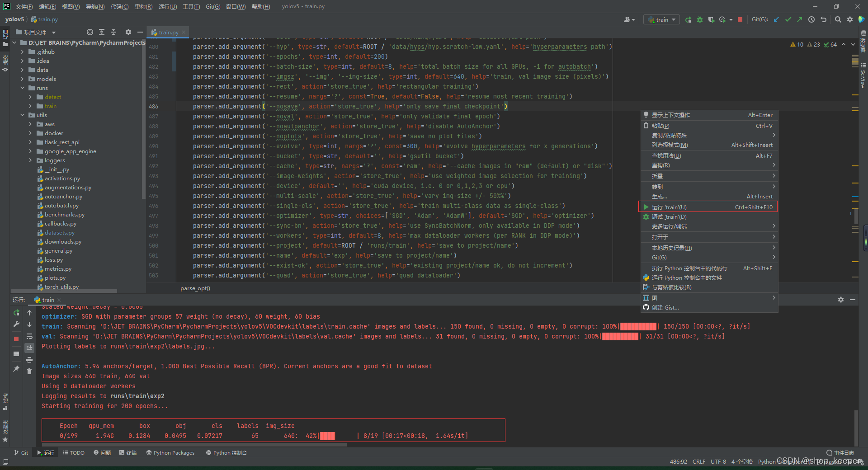
Task: Click the Rerun 'train' icon in main toolbar
Action: (x=688, y=19)
